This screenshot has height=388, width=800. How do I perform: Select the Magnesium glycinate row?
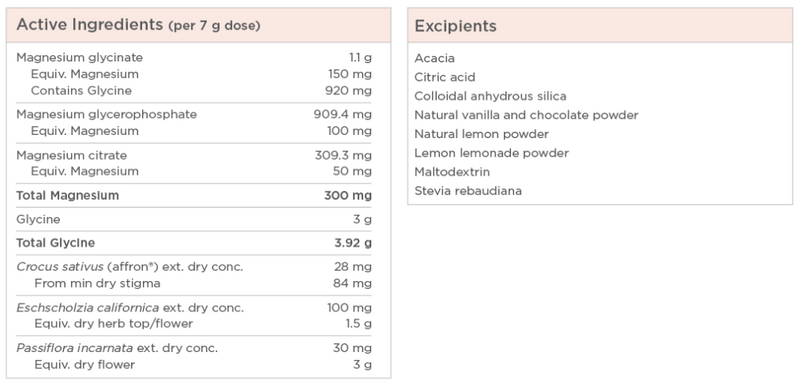pyautogui.click(x=194, y=57)
